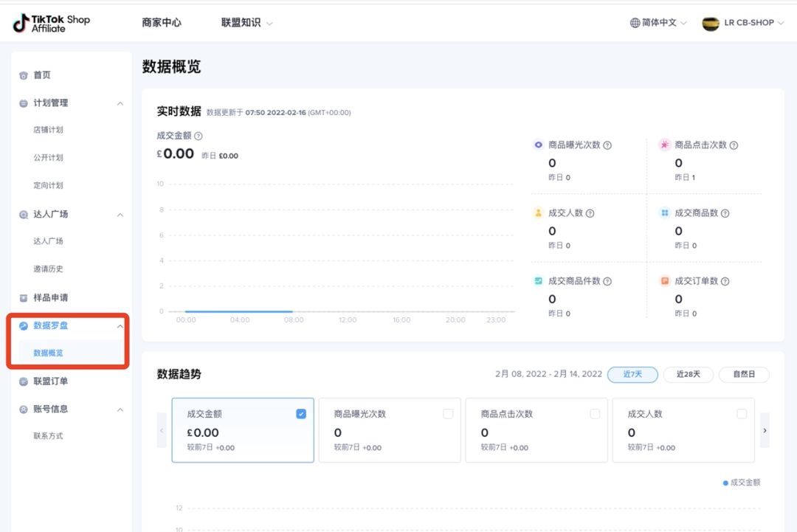Viewport: 797px width, 532px height.
Task: Open 公开计划 in the sidebar
Action: click(48, 157)
